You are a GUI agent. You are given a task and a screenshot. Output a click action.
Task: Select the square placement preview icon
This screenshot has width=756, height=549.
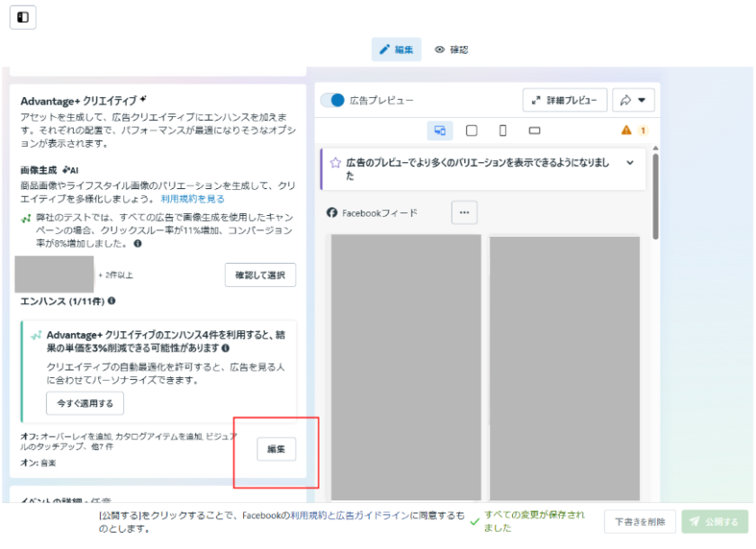(471, 130)
